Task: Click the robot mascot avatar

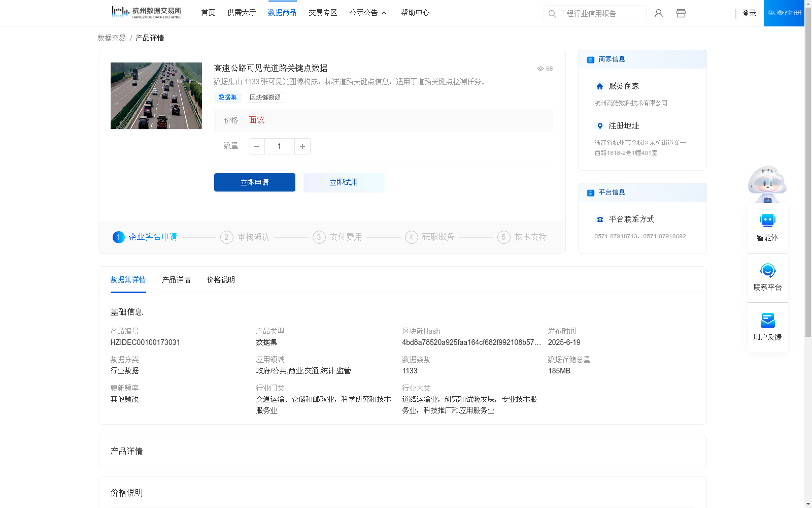Action: [x=767, y=184]
